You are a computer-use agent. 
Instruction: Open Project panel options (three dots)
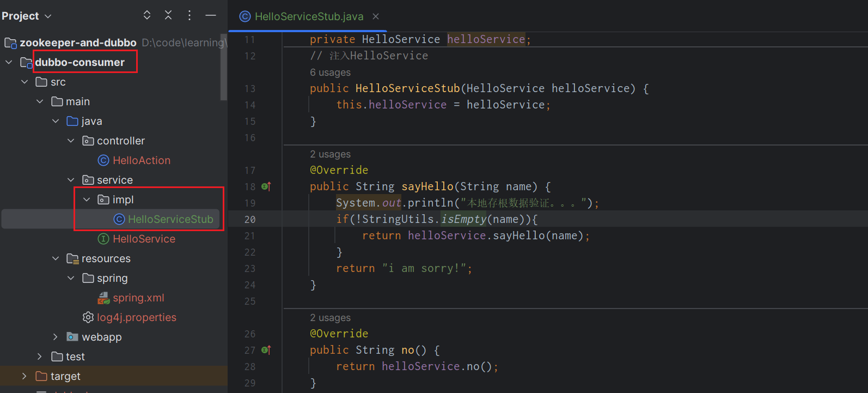coord(190,15)
